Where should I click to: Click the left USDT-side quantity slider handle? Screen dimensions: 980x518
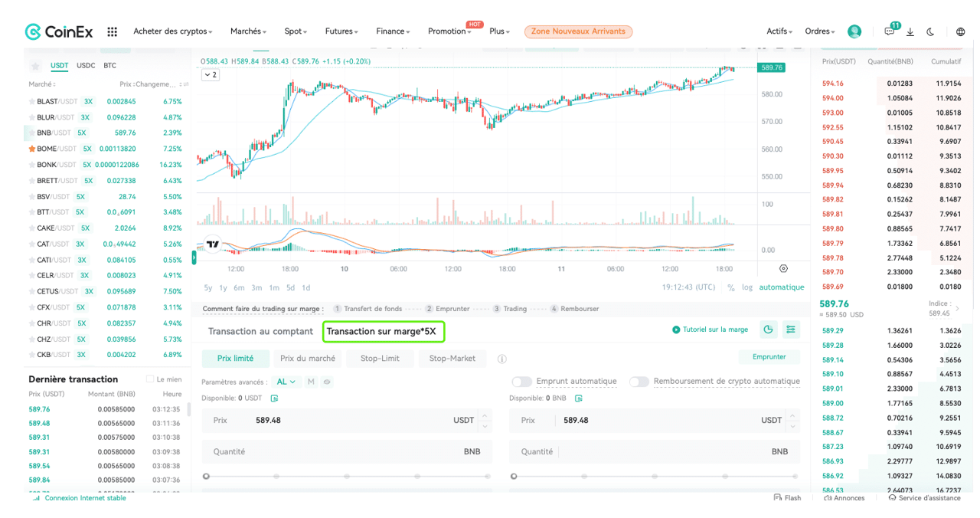pos(206,477)
